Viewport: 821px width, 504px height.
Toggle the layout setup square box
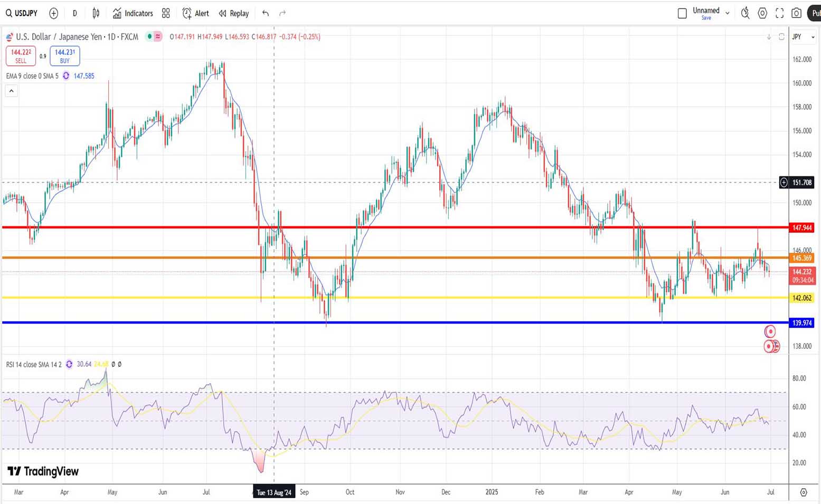pyautogui.click(x=682, y=13)
